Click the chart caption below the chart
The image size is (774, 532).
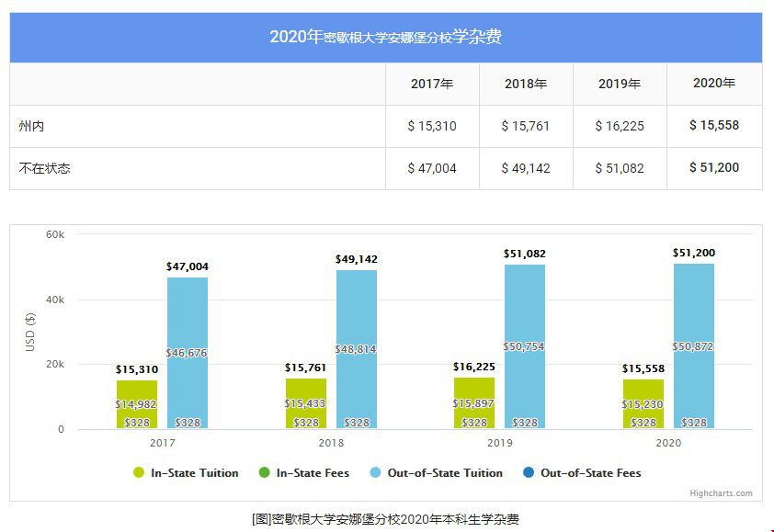[385, 519]
